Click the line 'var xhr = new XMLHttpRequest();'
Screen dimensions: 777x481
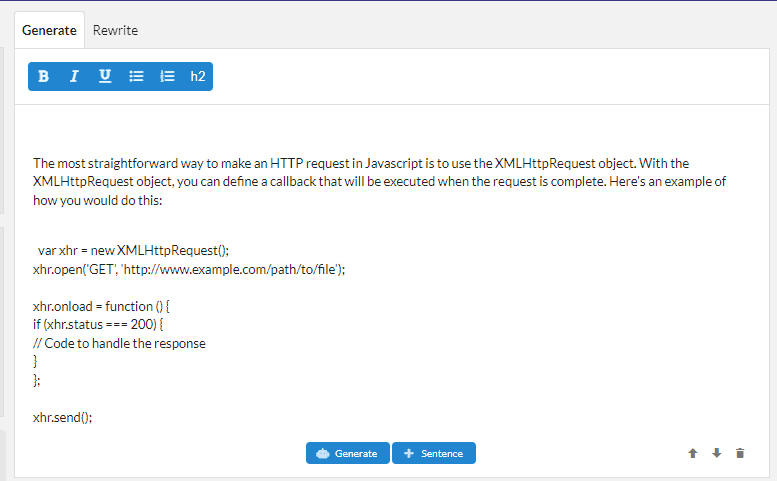click(133, 251)
